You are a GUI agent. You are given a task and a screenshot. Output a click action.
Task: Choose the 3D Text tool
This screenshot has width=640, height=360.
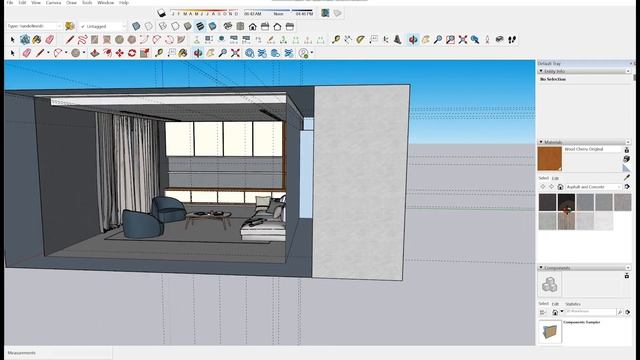pyautogui.click(x=398, y=40)
